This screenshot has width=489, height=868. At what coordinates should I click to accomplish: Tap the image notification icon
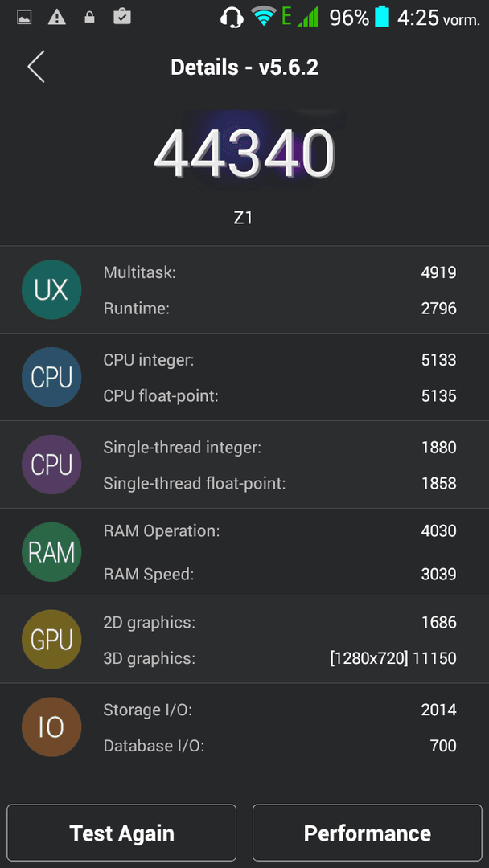[x=24, y=18]
